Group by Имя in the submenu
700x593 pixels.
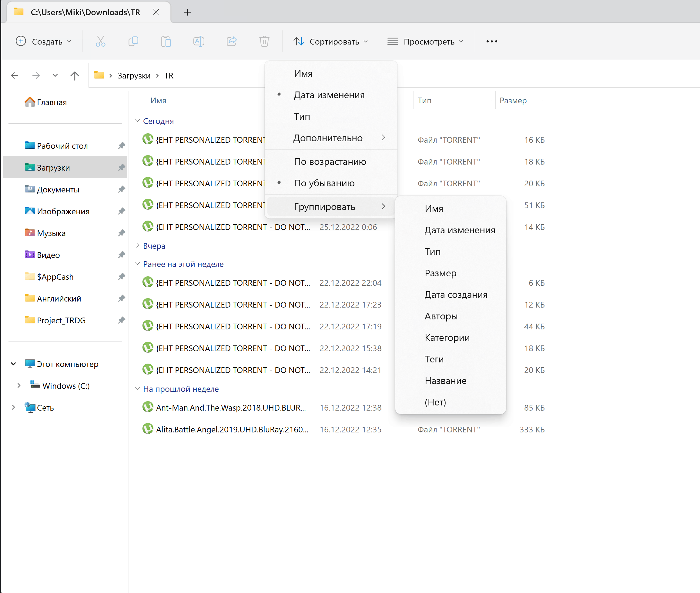tap(450, 208)
